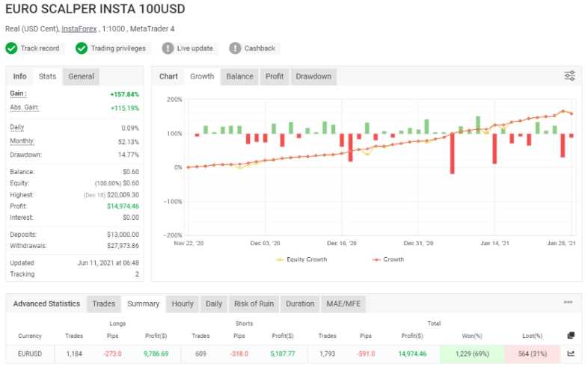Click the +157.84% gain value
The height and width of the screenshot is (367, 588).
[124, 94]
